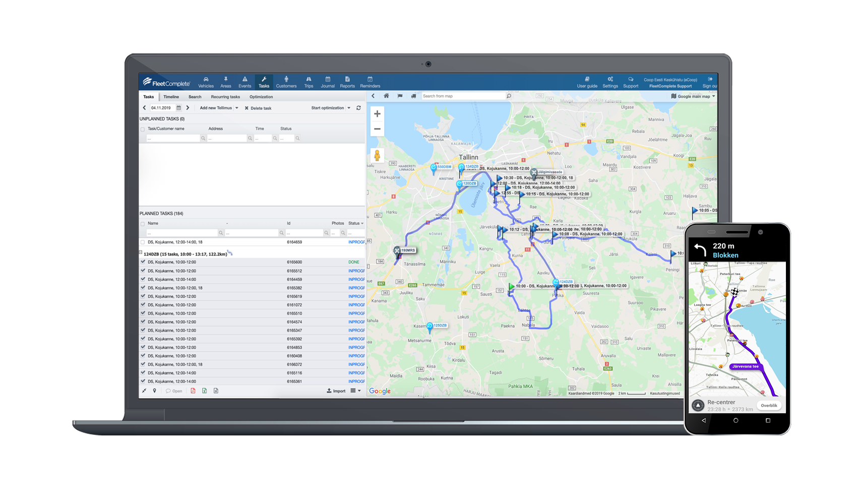
Task: Collapse map panel with back arrow
Action: click(x=373, y=96)
